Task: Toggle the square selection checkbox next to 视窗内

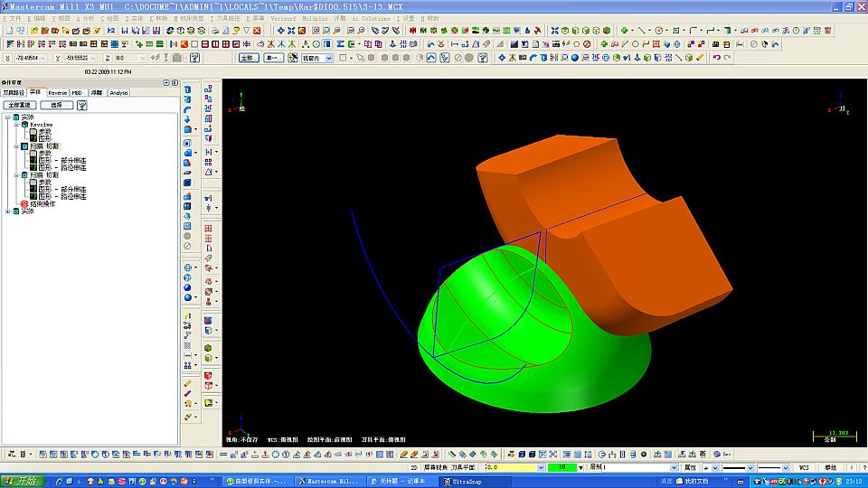Action: tap(343, 58)
